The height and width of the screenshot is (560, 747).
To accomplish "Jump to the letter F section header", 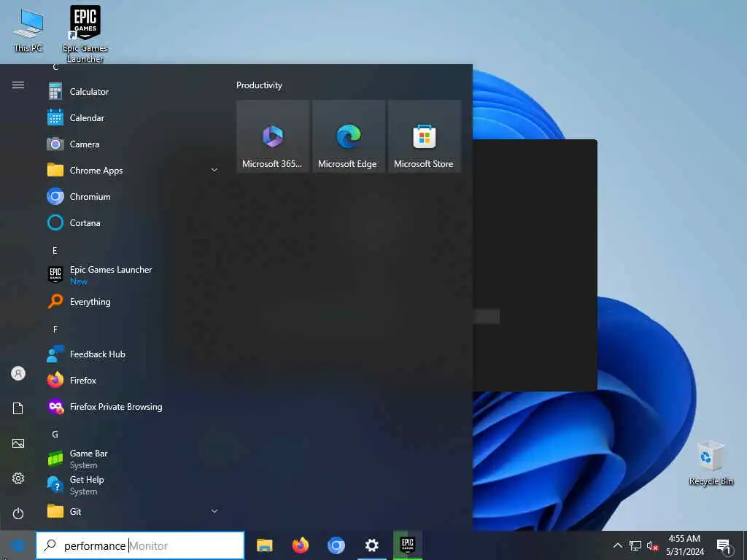I will pos(55,329).
